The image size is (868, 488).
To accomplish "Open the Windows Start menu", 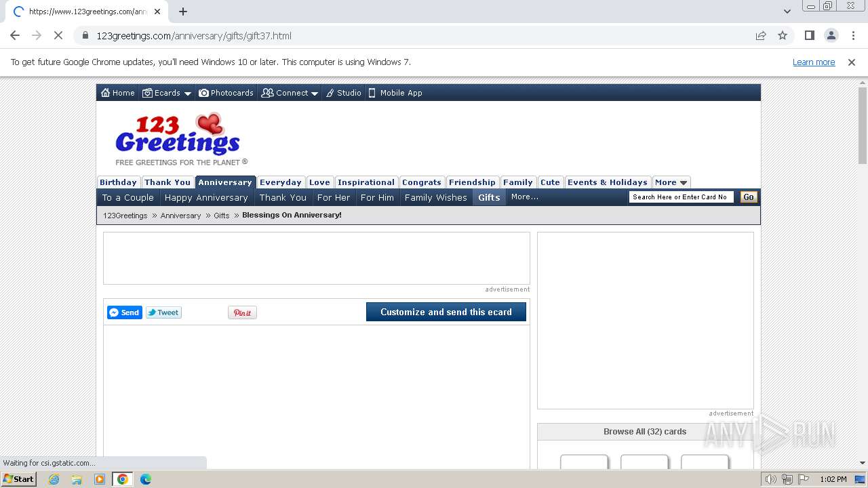I will pyautogui.click(x=19, y=479).
